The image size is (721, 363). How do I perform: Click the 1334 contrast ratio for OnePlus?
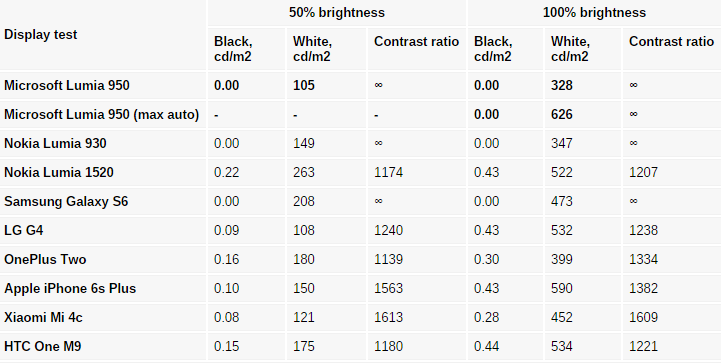643,259
